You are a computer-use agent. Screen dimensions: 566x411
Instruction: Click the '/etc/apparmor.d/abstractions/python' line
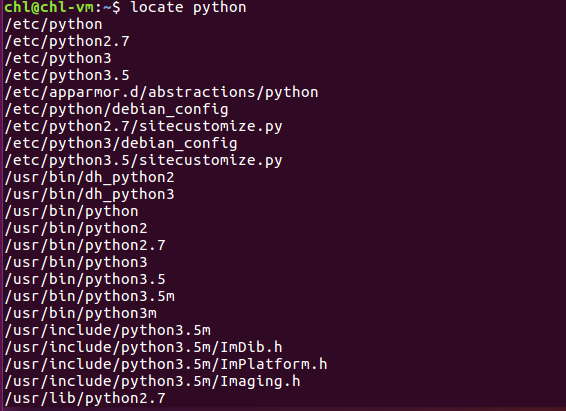(161, 92)
